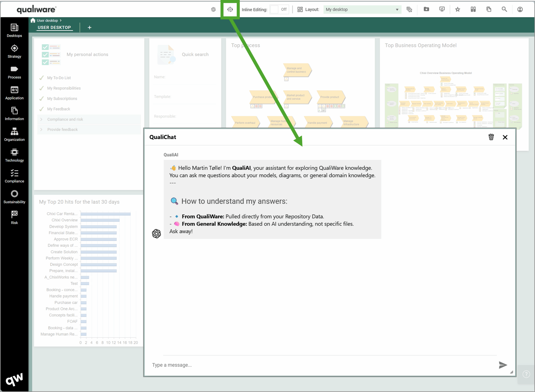Open the Layout My desktop dropdown
The width and height of the screenshot is (535, 392).
[x=362, y=9]
